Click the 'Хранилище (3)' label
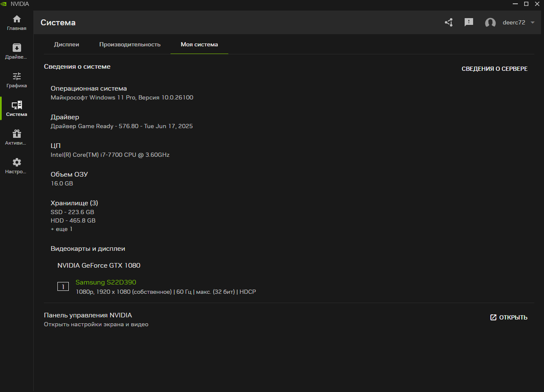 74,203
